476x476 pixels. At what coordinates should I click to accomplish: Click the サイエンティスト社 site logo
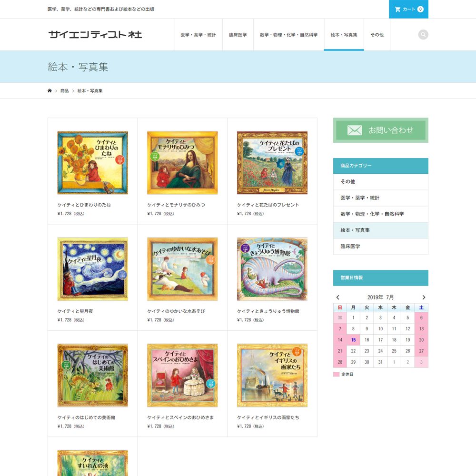tap(95, 35)
